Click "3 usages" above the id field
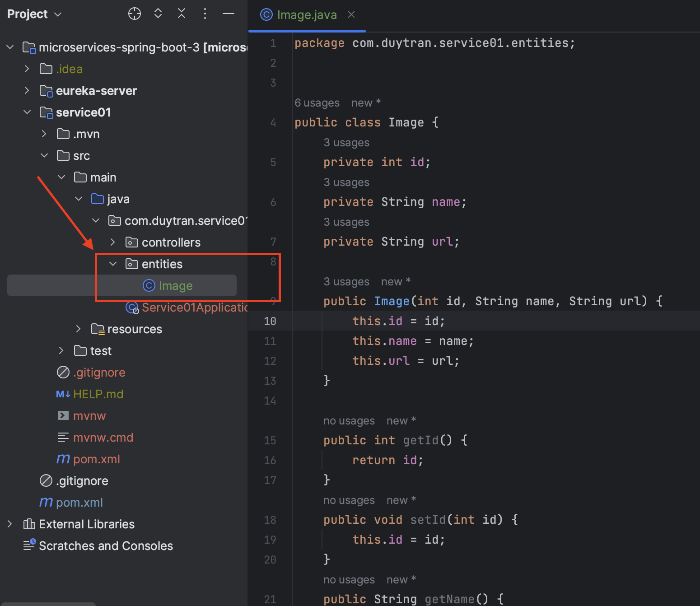 (346, 142)
